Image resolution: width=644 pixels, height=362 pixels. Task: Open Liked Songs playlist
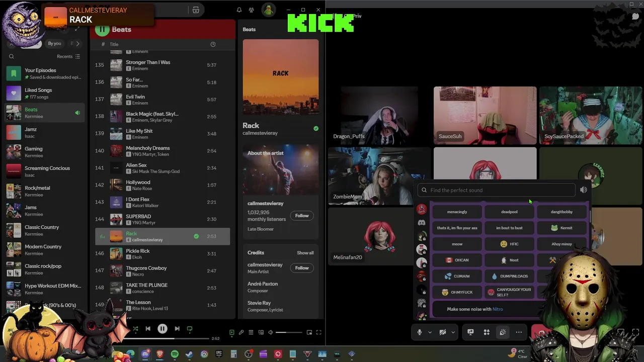click(x=44, y=93)
